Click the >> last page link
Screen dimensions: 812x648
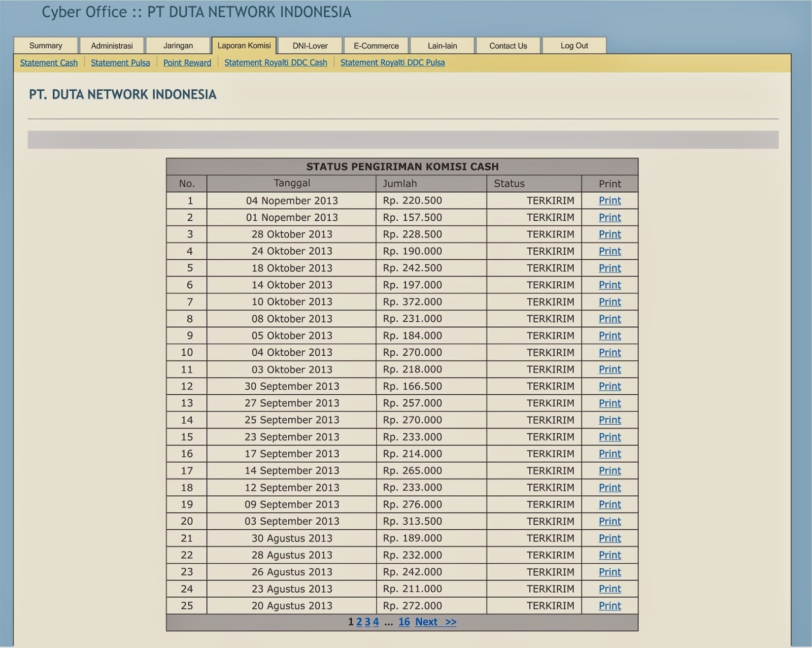[x=451, y=622]
